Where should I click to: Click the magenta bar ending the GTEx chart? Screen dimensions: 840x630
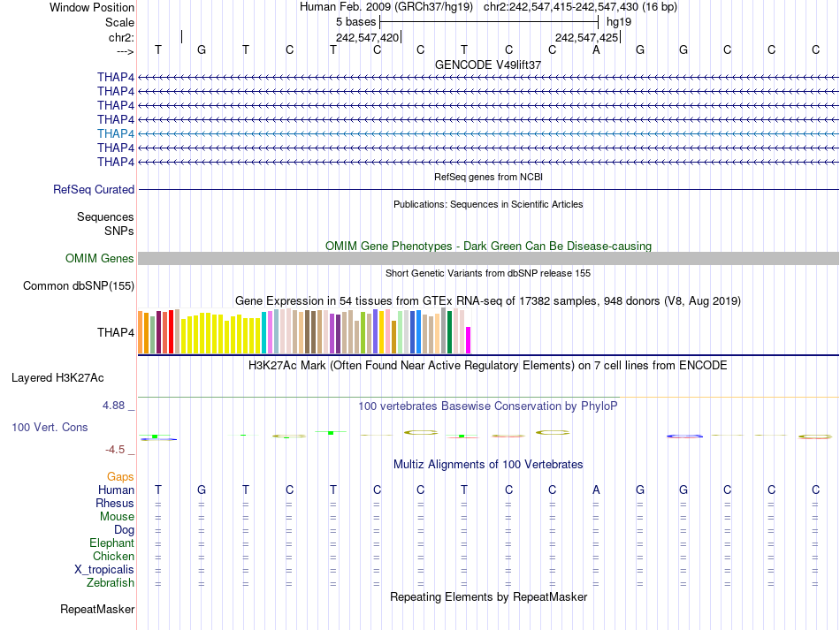469,340
